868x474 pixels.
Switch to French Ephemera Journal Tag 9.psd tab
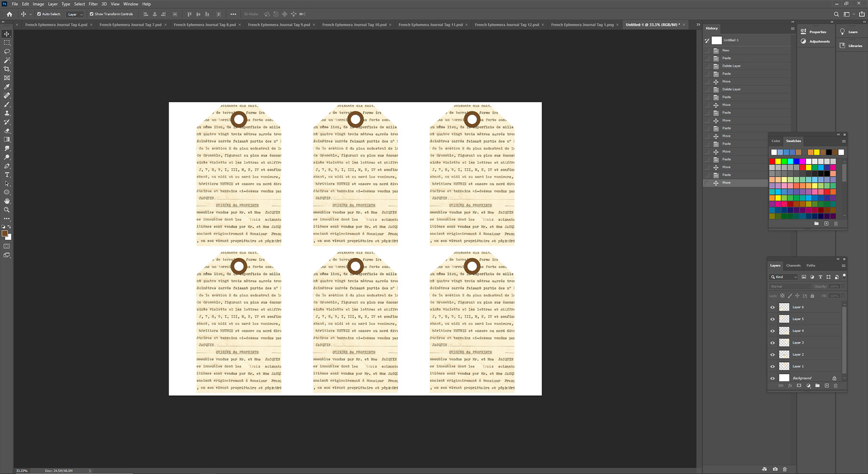coord(279,25)
